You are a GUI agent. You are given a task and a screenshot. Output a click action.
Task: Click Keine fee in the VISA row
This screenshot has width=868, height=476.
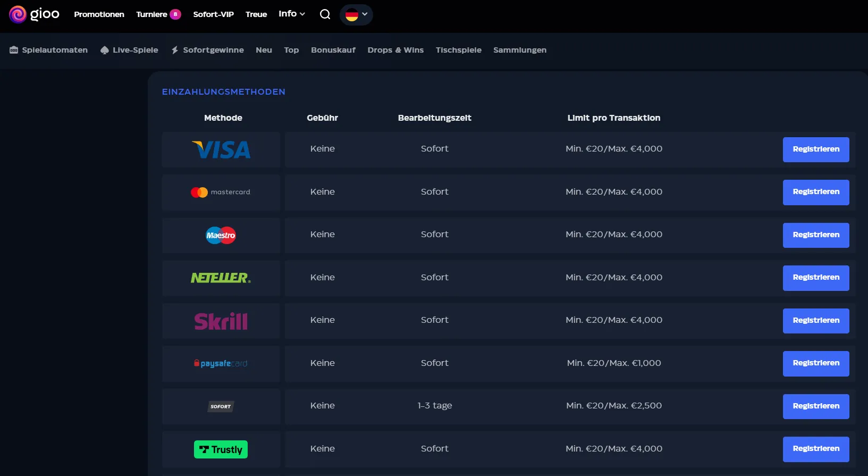click(x=323, y=148)
